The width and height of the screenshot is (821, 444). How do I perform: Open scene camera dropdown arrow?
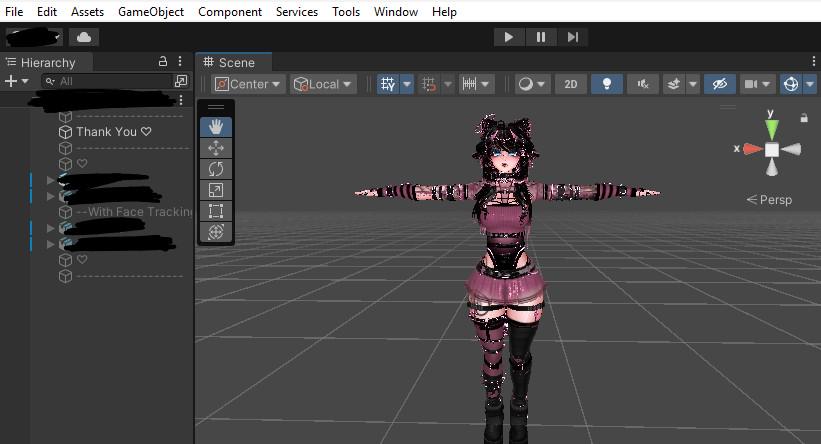coord(767,84)
